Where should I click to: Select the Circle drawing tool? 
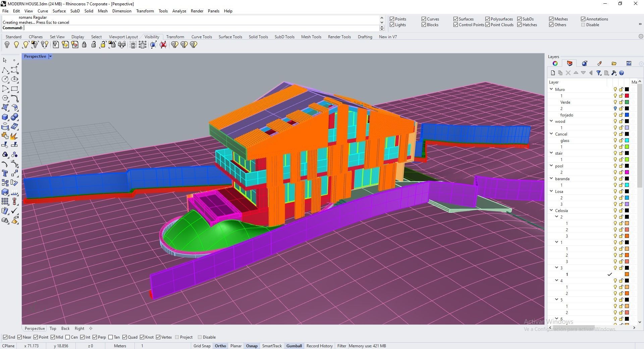(5, 79)
